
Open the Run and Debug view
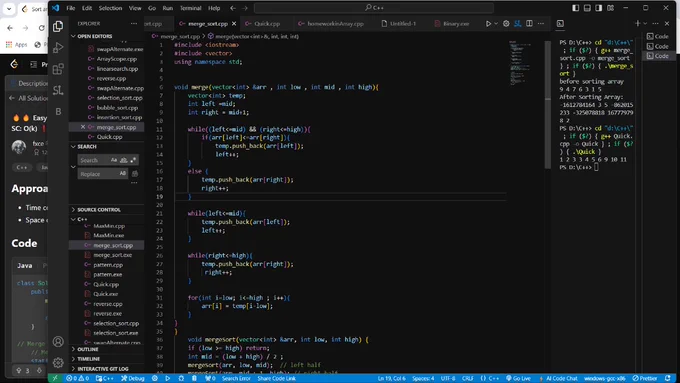coord(58,48)
